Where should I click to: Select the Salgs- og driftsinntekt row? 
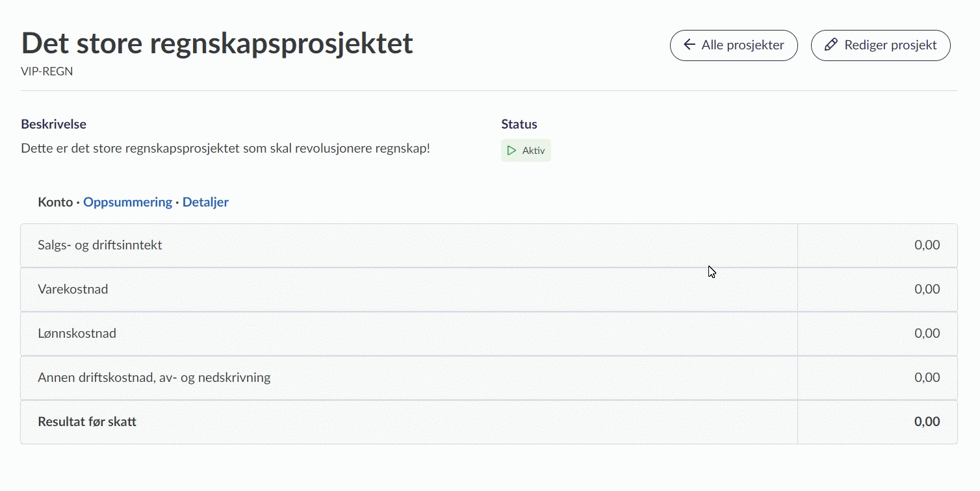[100, 245]
